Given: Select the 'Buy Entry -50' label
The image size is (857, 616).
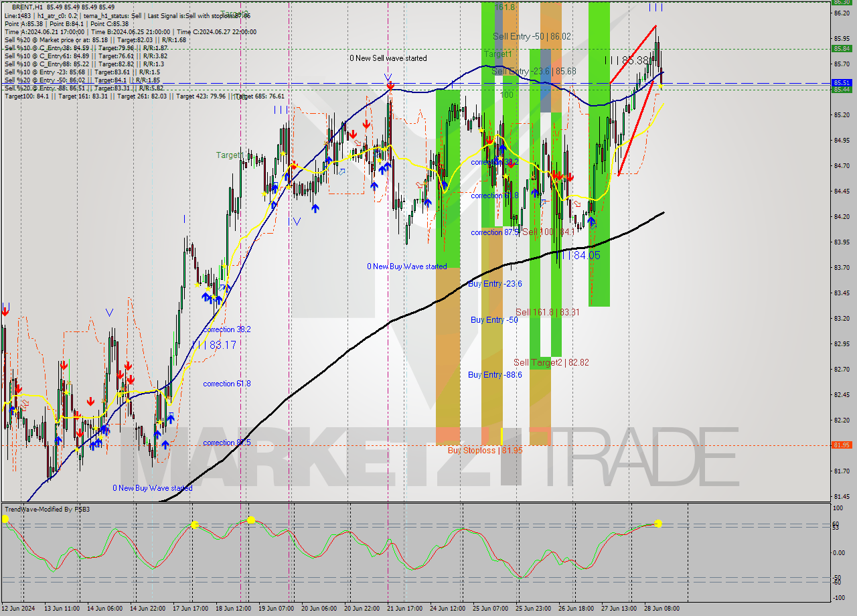Looking at the screenshot, I should [x=494, y=320].
